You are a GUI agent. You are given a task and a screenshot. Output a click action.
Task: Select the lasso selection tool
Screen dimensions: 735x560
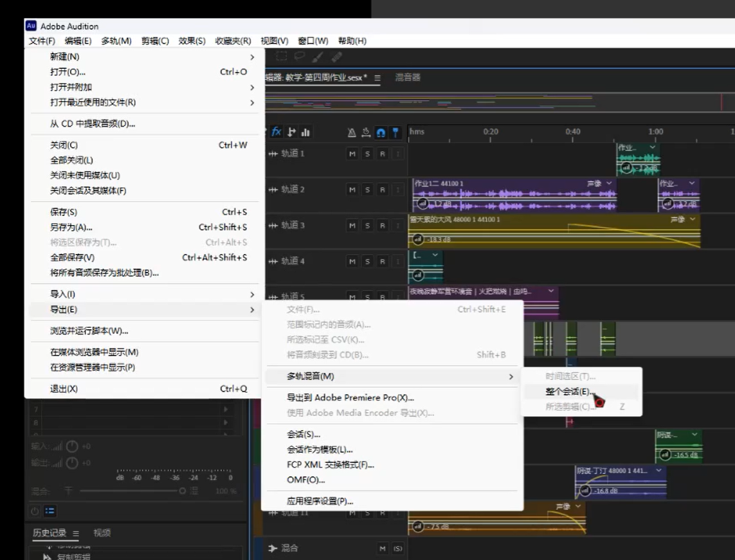300,57
